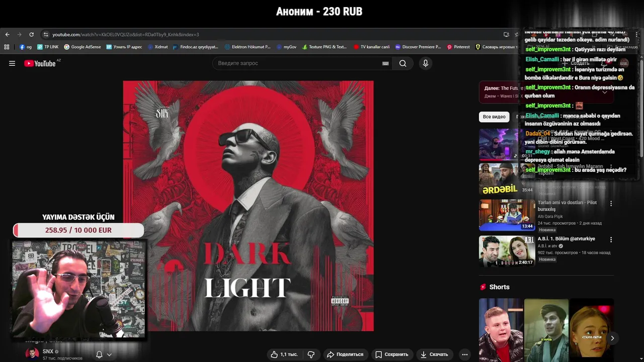The width and height of the screenshot is (644, 362).
Task: Click the 'A.B.İ. и atv' channel text
Action: 547,246
